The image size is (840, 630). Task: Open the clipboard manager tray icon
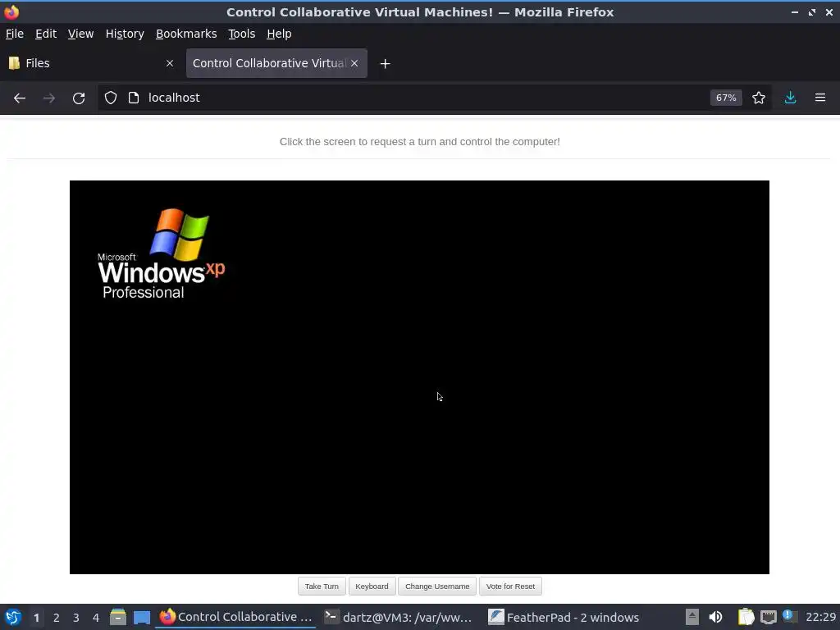(746, 617)
